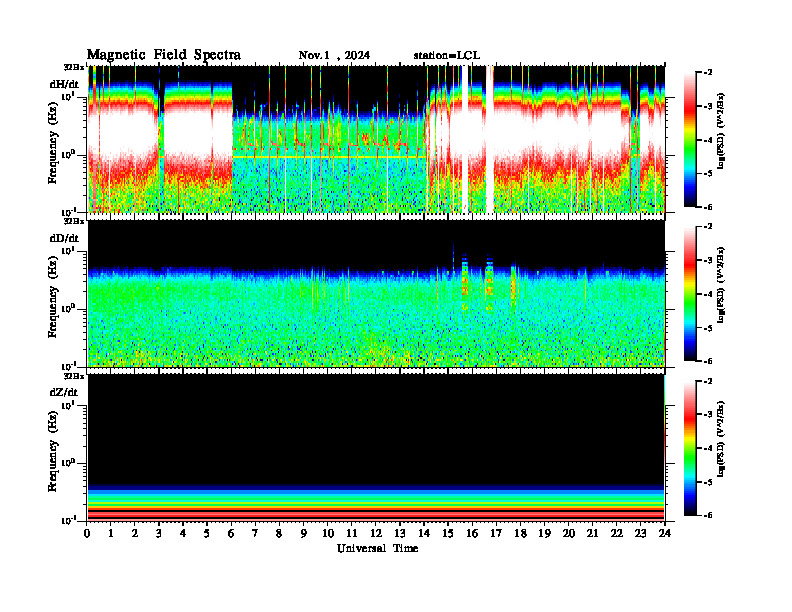Screen dimensions: 792x612
Task: Click the 10^-1 frequency tick on dD/dt panel
Action: [x=69, y=366]
